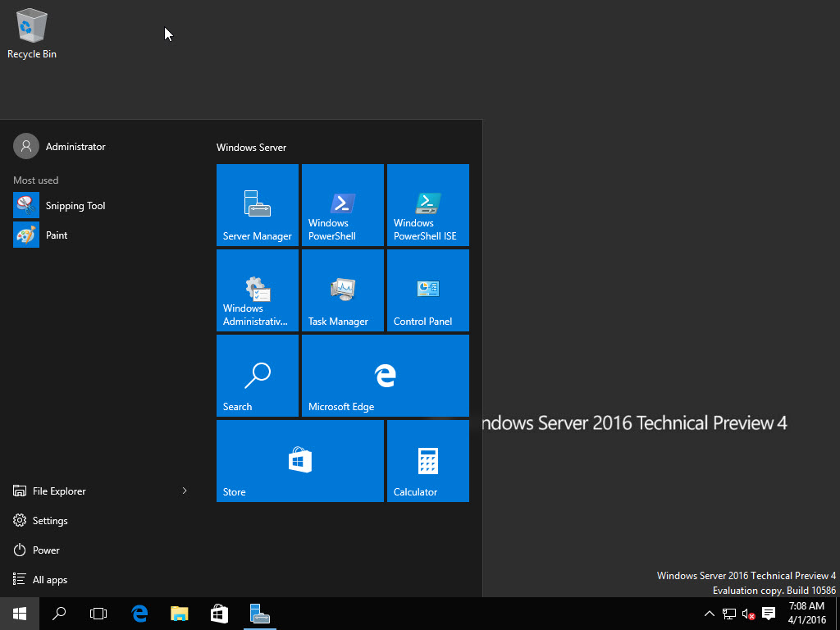The image size is (840, 630).
Task: Click the Windows Server group header
Action: pyautogui.click(x=251, y=148)
